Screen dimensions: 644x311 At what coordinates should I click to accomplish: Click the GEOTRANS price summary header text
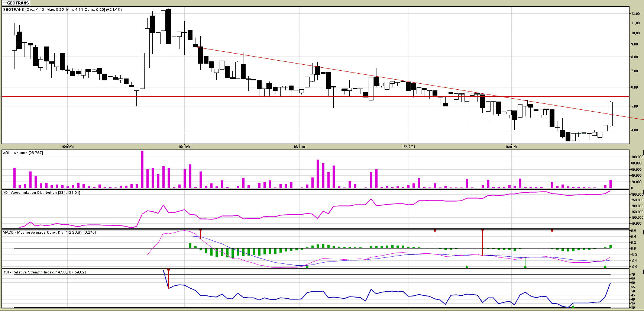(62, 10)
